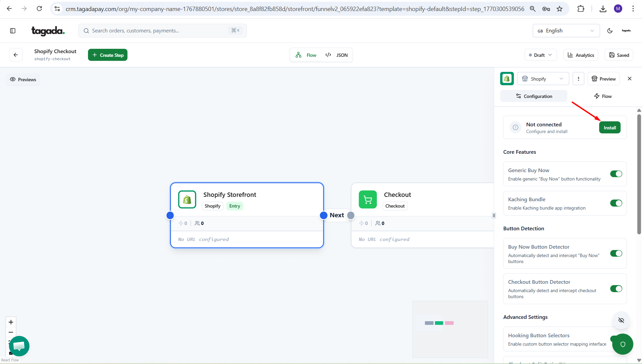Switch to the JSON view tab
This screenshot has width=642, height=364.
(337, 55)
